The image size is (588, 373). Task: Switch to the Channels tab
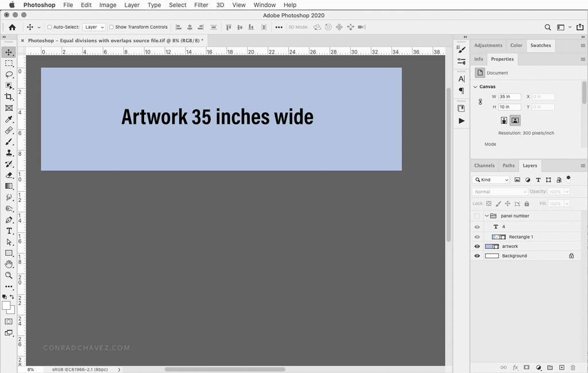click(x=484, y=165)
